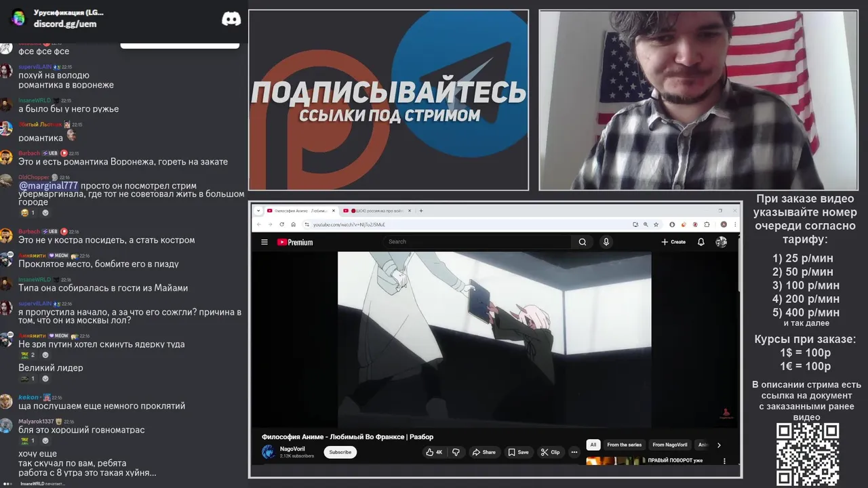Open the YouTube hamburger guide menu
This screenshot has height=488, width=868.
tap(264, 242)
